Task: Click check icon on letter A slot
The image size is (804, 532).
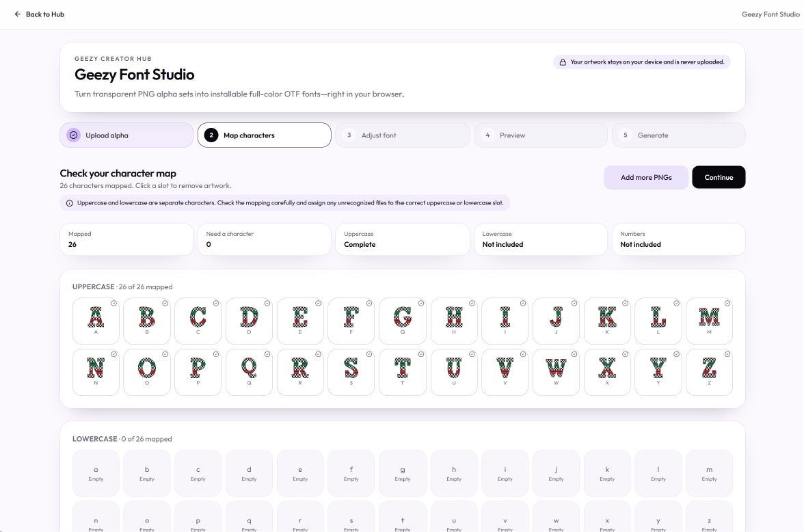Action: pos(113,303)
